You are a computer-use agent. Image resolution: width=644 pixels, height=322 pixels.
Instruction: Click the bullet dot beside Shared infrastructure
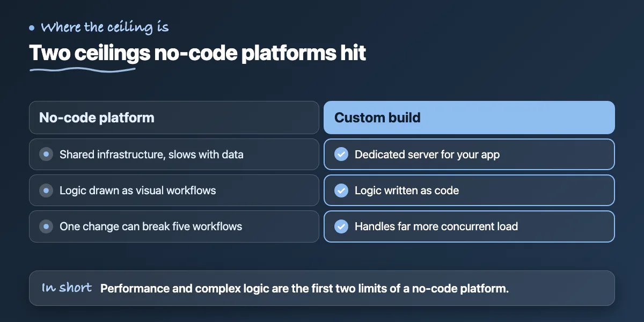click(46, 155)
